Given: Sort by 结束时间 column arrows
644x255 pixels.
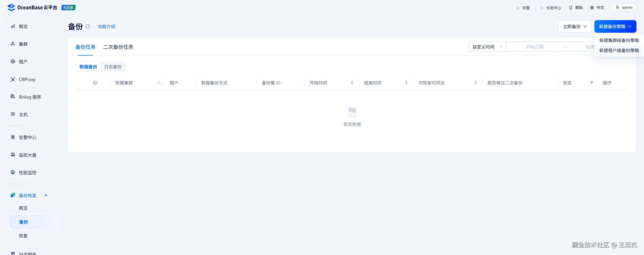Looking at the screenshot, I should (406, 83).
